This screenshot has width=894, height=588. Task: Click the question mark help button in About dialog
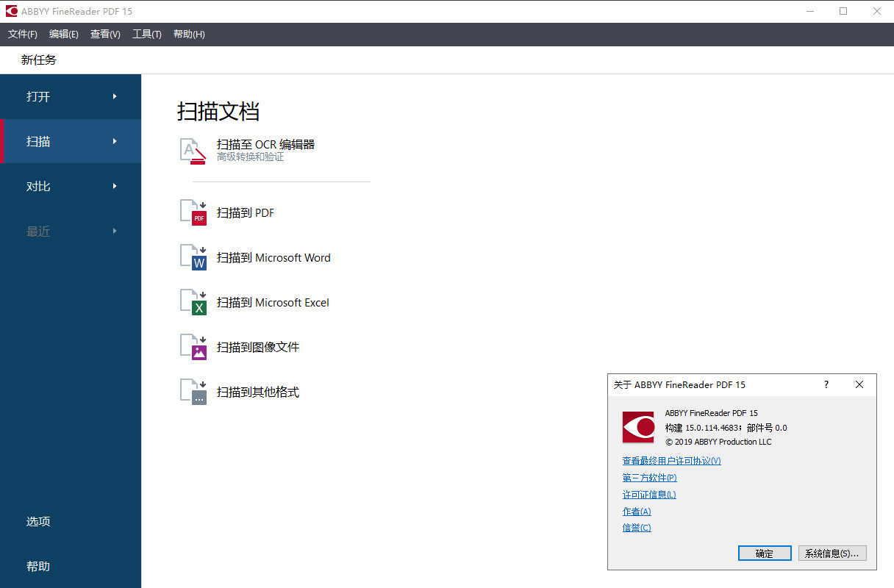click(x=826, y=384)
